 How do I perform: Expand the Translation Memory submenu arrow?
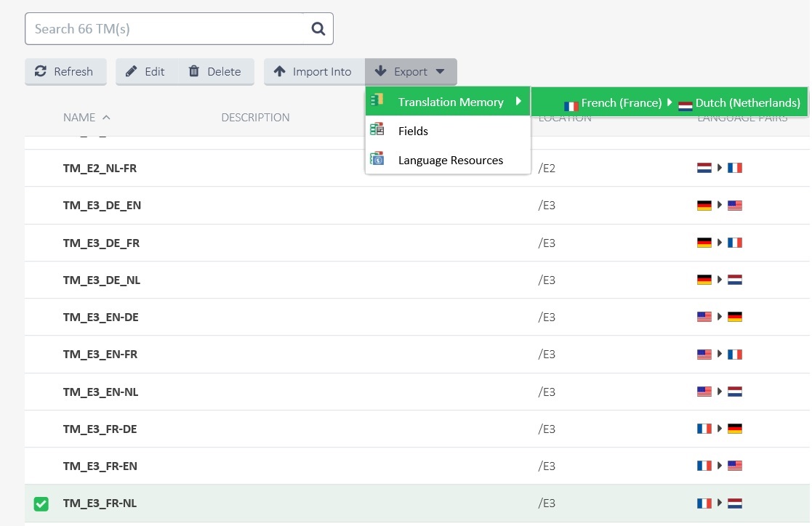tap(518, 100)
